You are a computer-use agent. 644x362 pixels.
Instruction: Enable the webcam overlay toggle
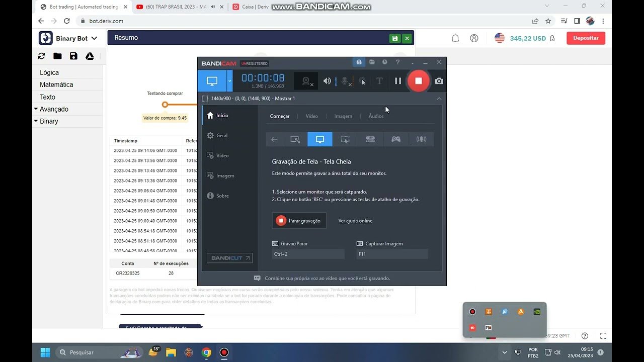306,81
